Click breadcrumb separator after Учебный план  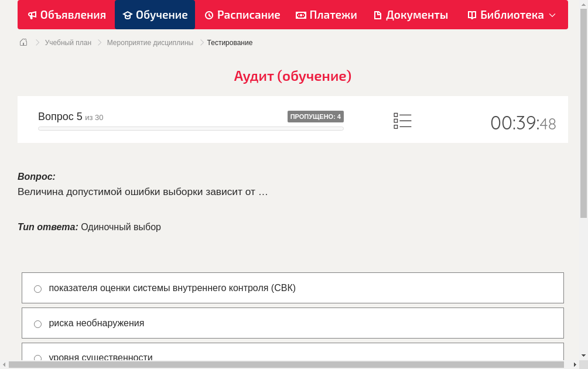pos(99,42)
